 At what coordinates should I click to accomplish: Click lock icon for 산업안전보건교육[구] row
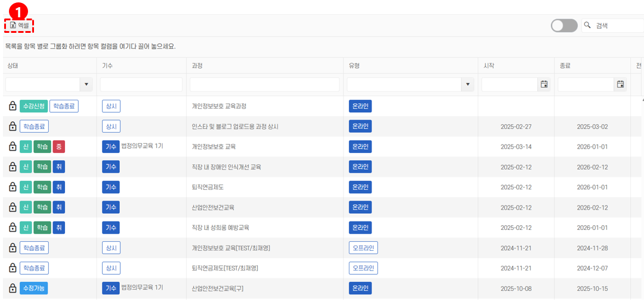pyautogui.click(x=13, y=288)
